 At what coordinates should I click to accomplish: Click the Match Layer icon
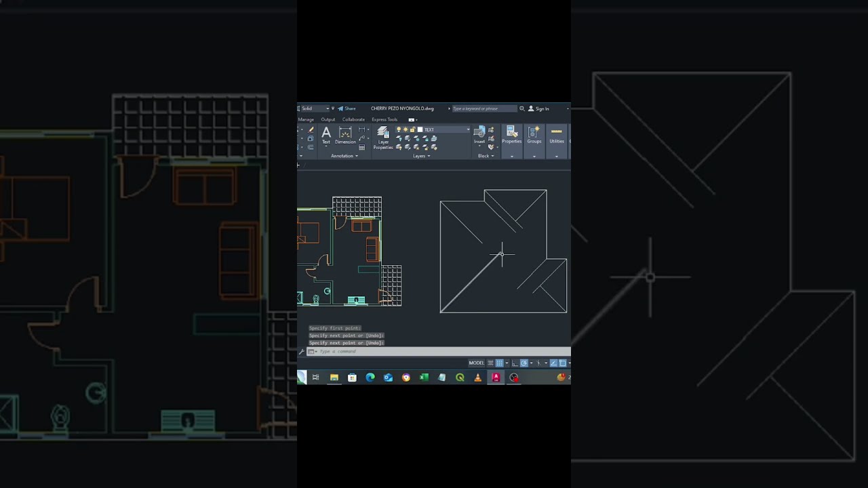(434, 147)
